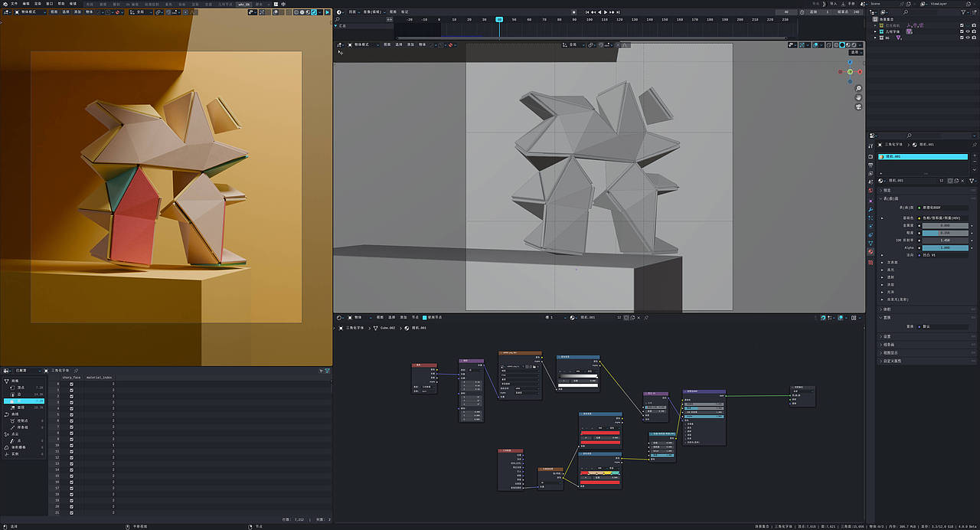Screen dimensions: 980x530
Task: Open the Output properties tab
Action: click(871, 165)
